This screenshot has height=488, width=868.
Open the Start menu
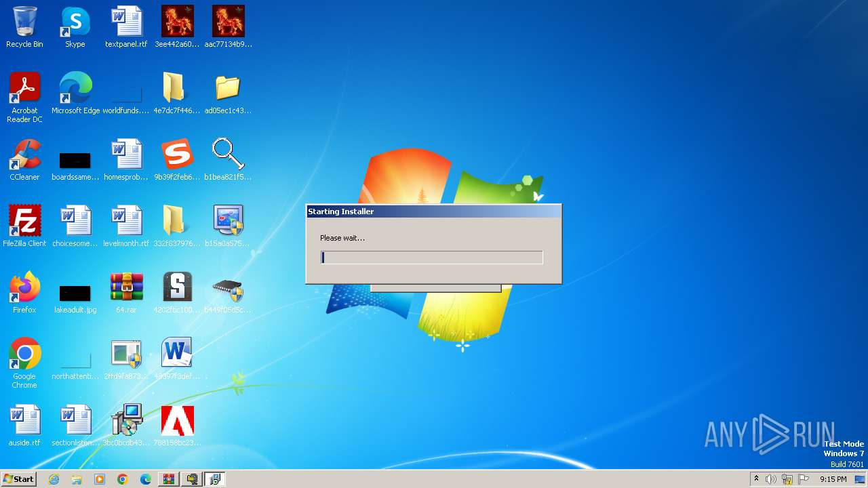19,479
